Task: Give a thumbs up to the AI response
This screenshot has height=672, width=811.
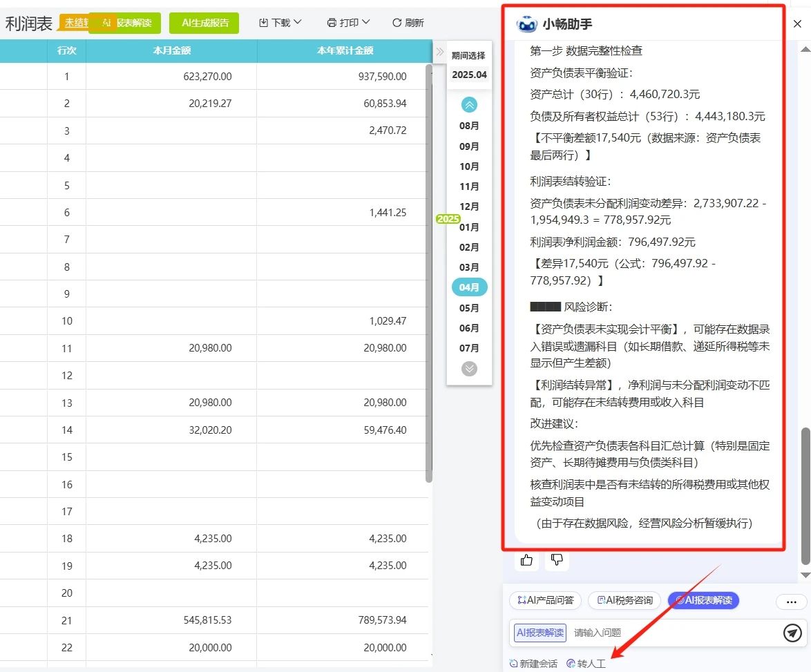Action: click(x=526, y=561)
